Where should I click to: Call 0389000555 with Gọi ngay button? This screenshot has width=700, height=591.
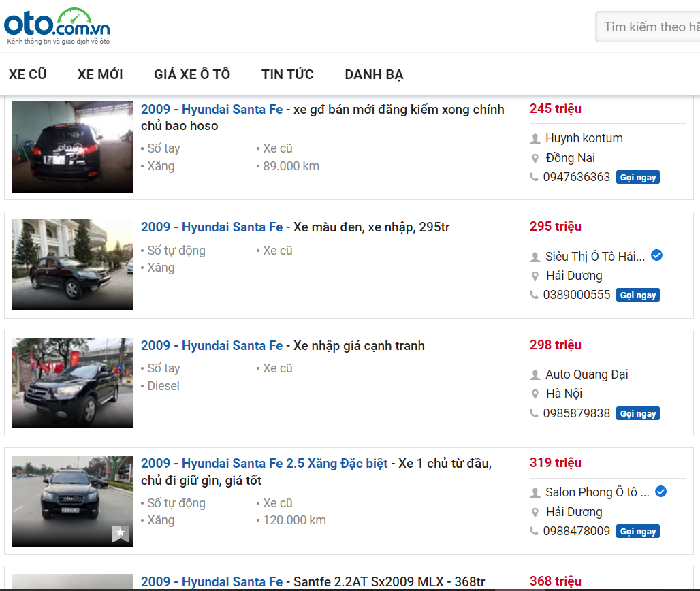(x=638, y=295)
